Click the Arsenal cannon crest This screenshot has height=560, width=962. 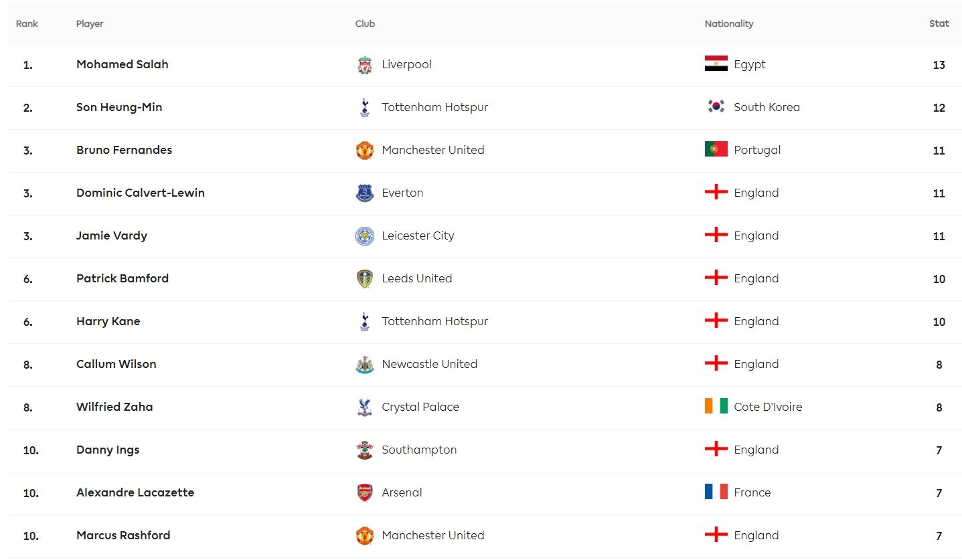[364, 493]
